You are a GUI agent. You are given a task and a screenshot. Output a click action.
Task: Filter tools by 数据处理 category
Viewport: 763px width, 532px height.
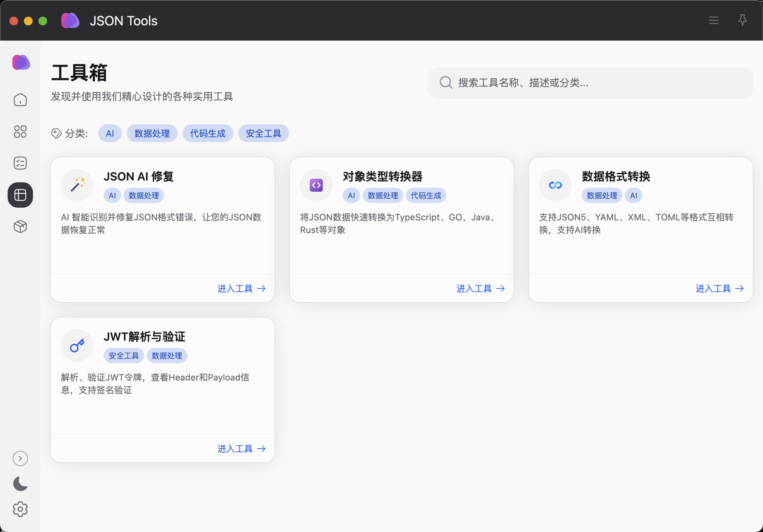coord(152,133)
